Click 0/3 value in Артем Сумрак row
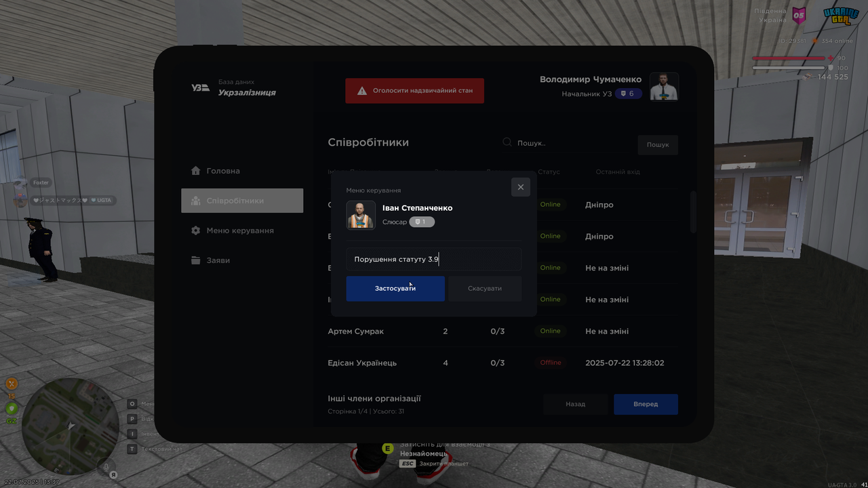868x488 pixels. tap(498, 331)
